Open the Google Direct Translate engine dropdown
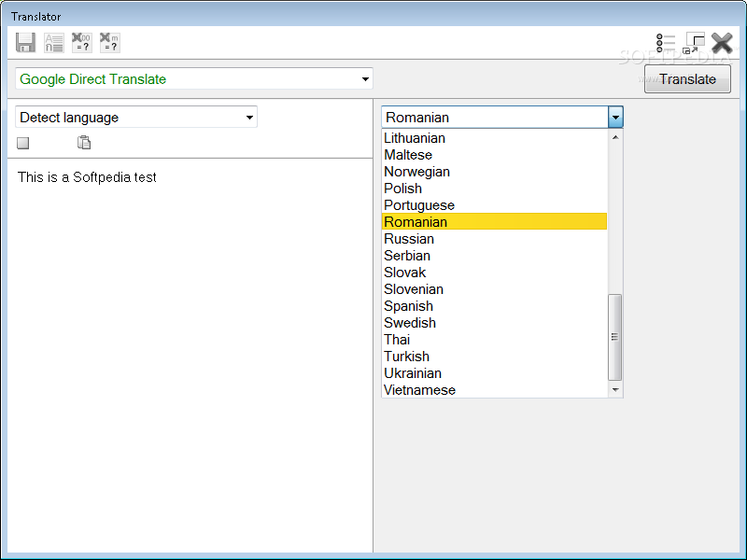 point(194,79)
